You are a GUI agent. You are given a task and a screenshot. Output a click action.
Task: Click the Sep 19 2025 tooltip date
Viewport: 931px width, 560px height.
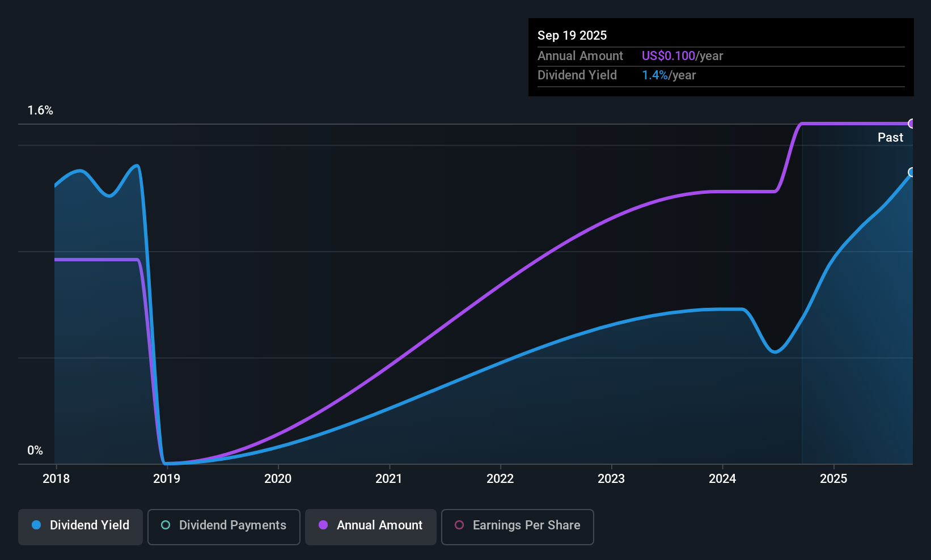tap(572, 36)
